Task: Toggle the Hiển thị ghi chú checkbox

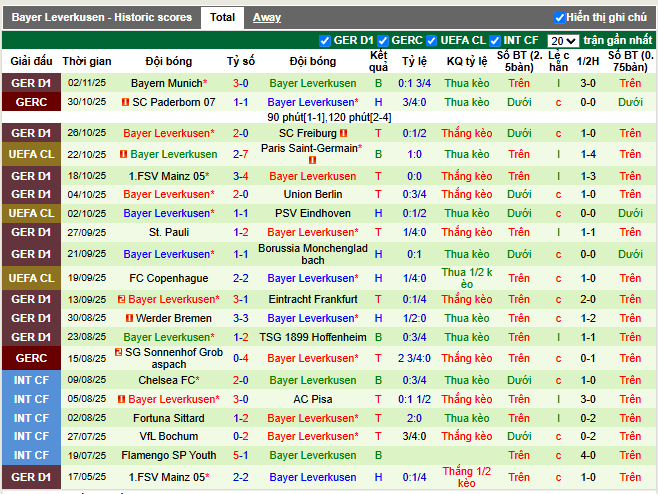Action: click(x=559, y=18)
